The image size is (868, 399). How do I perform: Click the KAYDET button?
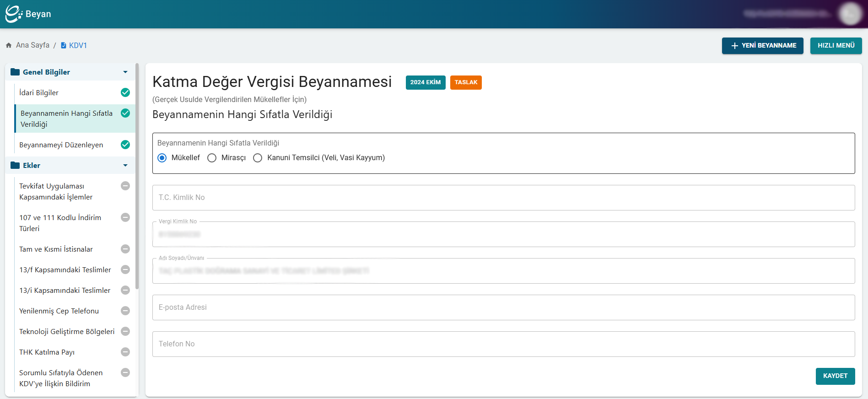835,376
